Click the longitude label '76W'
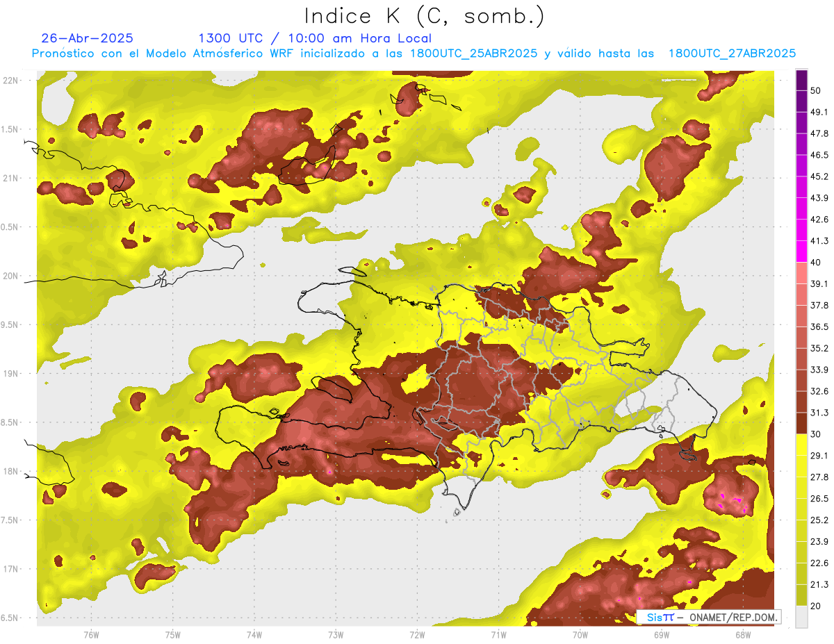Viewport: 834px width, 644px height. (x=91, y=634)
